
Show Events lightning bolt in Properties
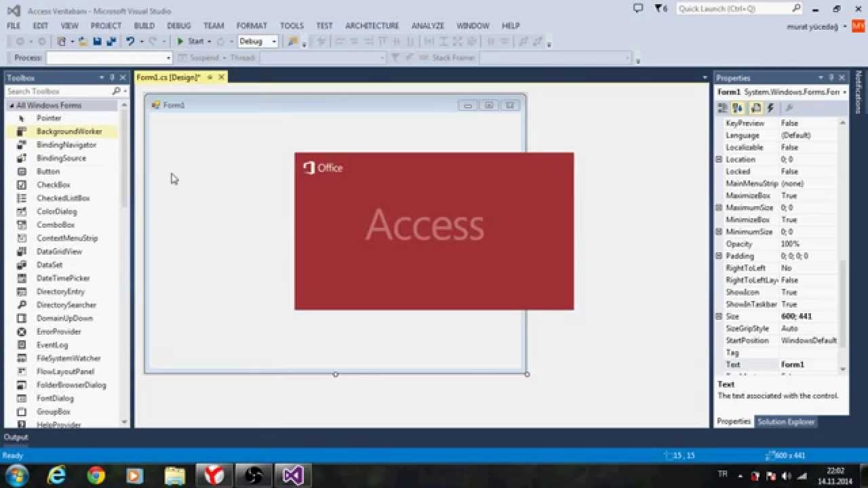point(770,108)
